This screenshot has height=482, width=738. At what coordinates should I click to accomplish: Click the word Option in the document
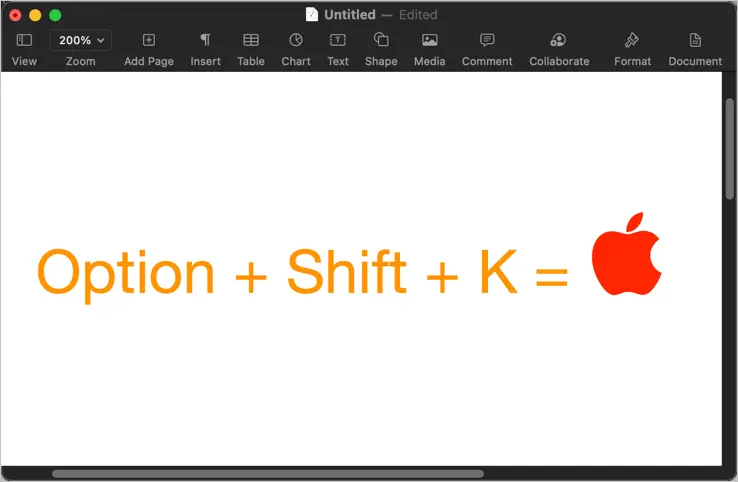tap(126, 275)
